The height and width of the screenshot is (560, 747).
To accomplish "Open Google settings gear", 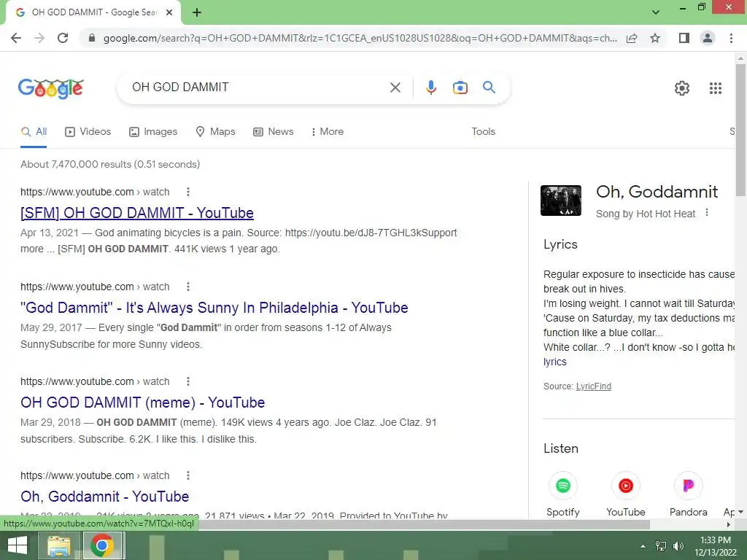I will [x=682, y=88].
